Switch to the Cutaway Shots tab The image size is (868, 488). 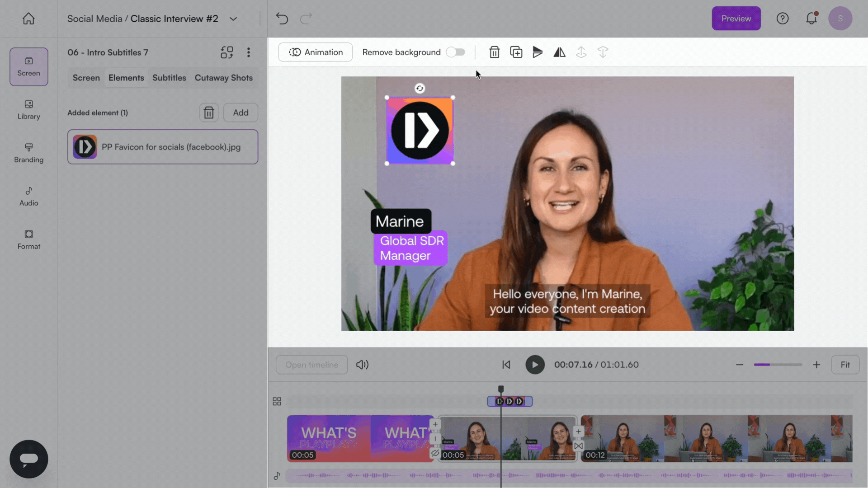223,78
